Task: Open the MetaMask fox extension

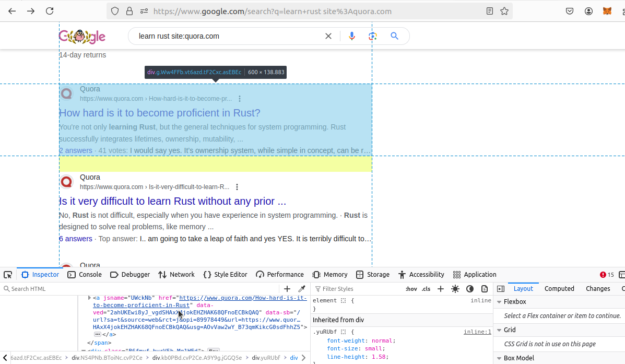Action: (x=607, y=11)
